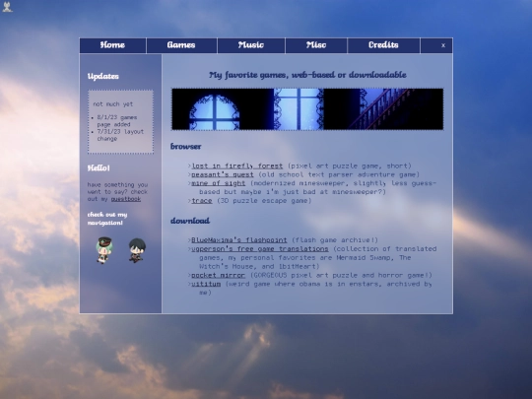Click the 'not much yet' text
The width and height of the screenshot is (532, 399).
[113, 104]
